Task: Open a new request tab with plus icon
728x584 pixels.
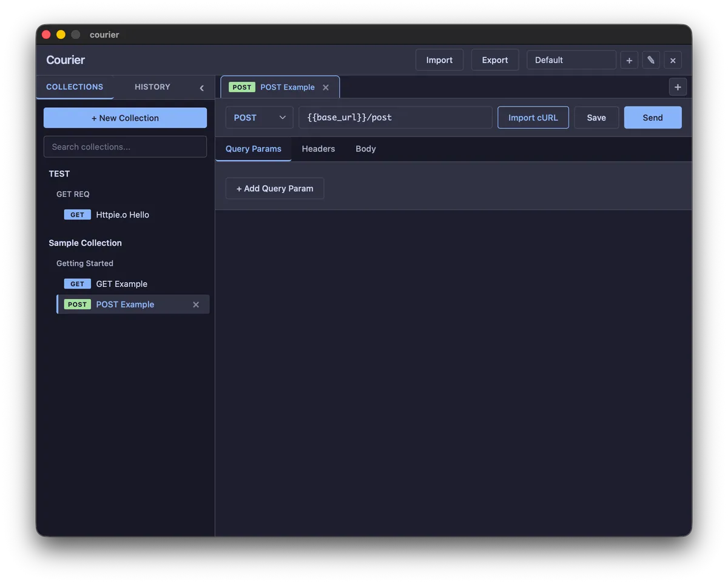Action: pyautogui.click(x=678, y=87)
